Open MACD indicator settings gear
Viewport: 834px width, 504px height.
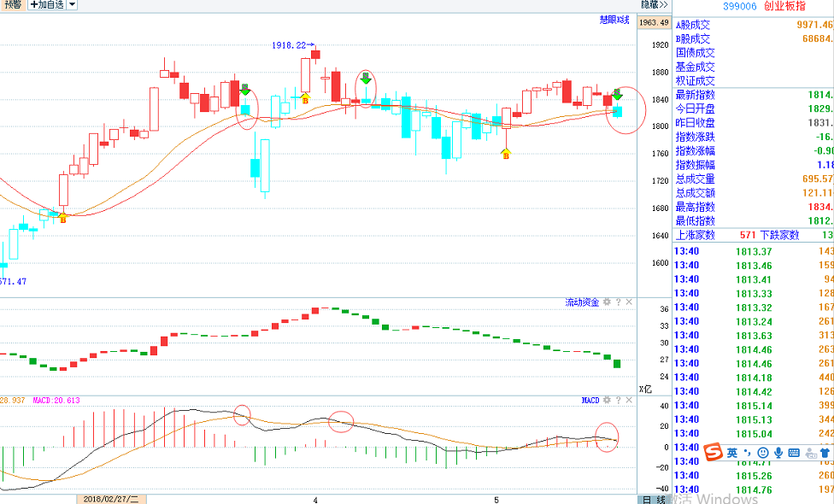tap(607, 400)
